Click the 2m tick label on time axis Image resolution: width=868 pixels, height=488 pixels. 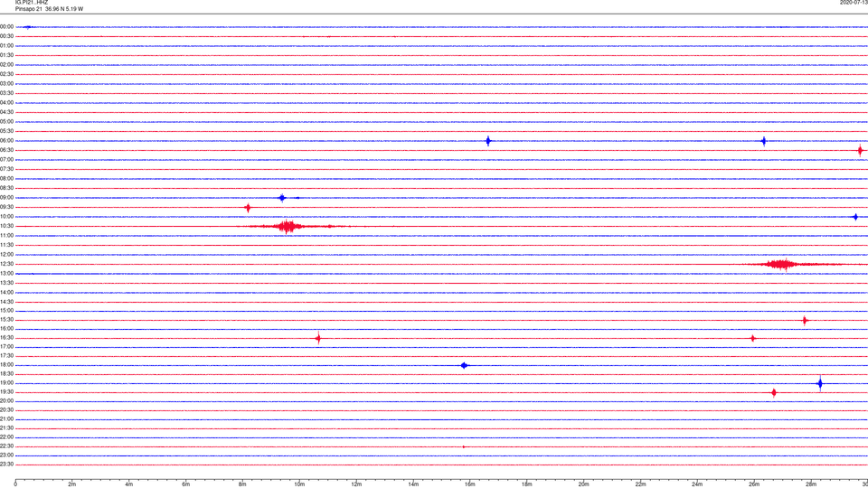(72, 484)
